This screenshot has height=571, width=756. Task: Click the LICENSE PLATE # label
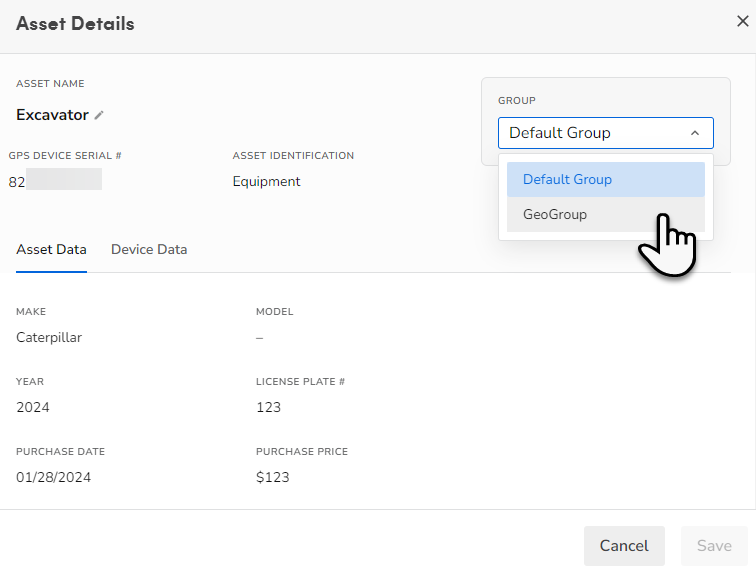tap(300, 381)
